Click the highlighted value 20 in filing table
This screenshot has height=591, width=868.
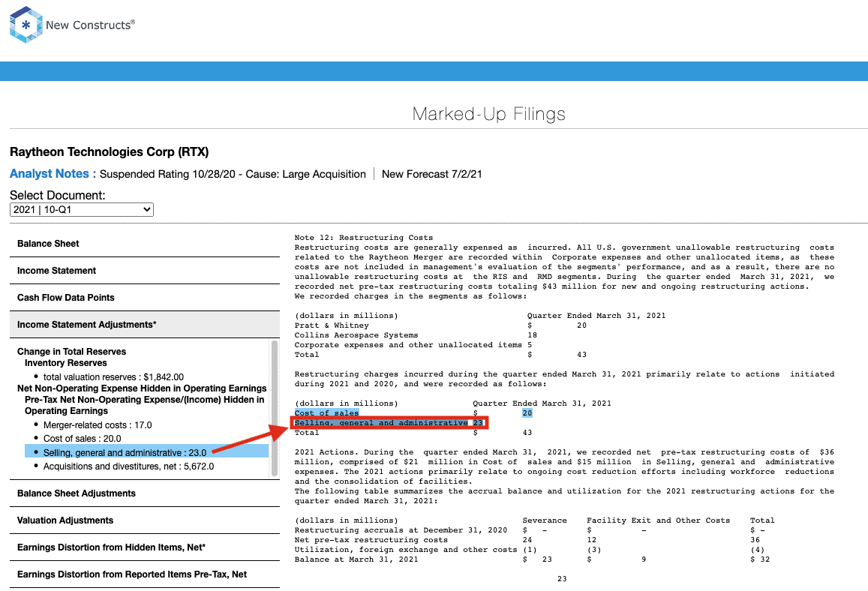tap(527, 412)
